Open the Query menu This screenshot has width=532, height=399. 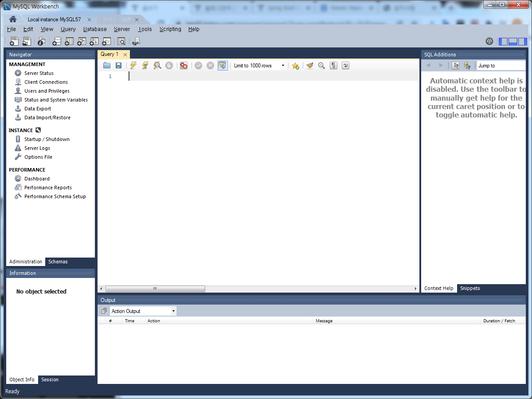[68, 29]
